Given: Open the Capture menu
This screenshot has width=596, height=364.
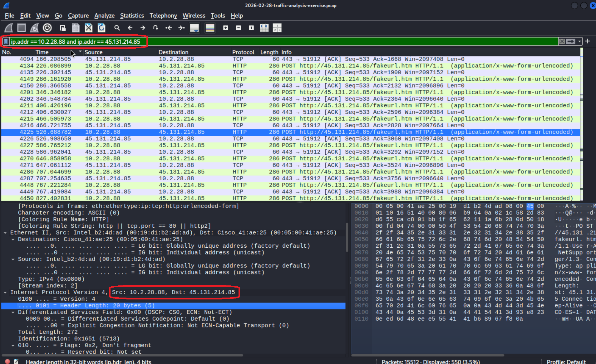Looking at the screenshot, I should tap(78, 16).
